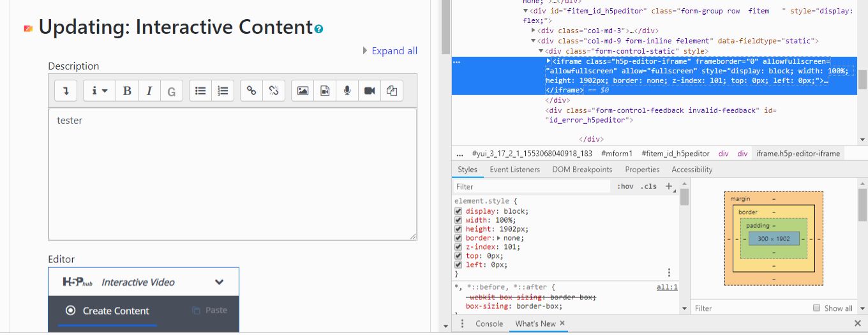Insert a hyperlink using link icon
This screenshot has width=868, height=335.
251,91
